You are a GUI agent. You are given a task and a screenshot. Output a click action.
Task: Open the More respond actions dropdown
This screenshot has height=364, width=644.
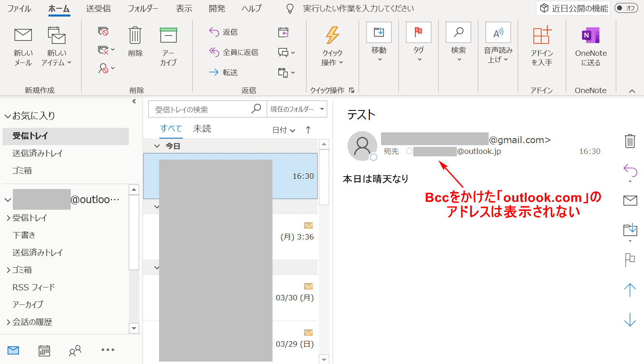click(286, 73)
